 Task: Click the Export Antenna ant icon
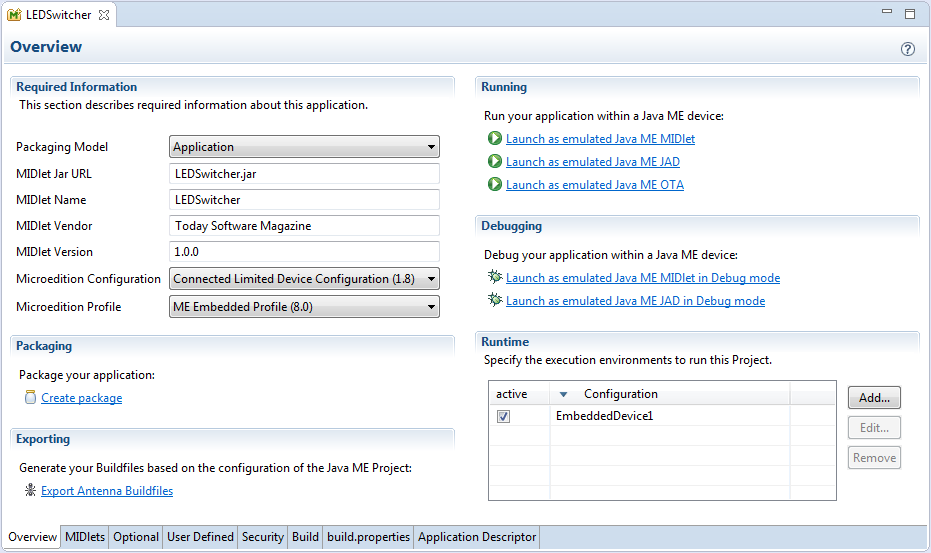[30, 491]
